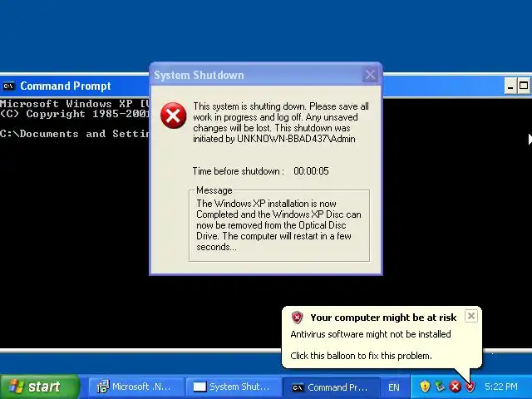Viewport: 532px width, 399px height.
Task: Click the Command Prompt window system icon
Action: [8, 86]
